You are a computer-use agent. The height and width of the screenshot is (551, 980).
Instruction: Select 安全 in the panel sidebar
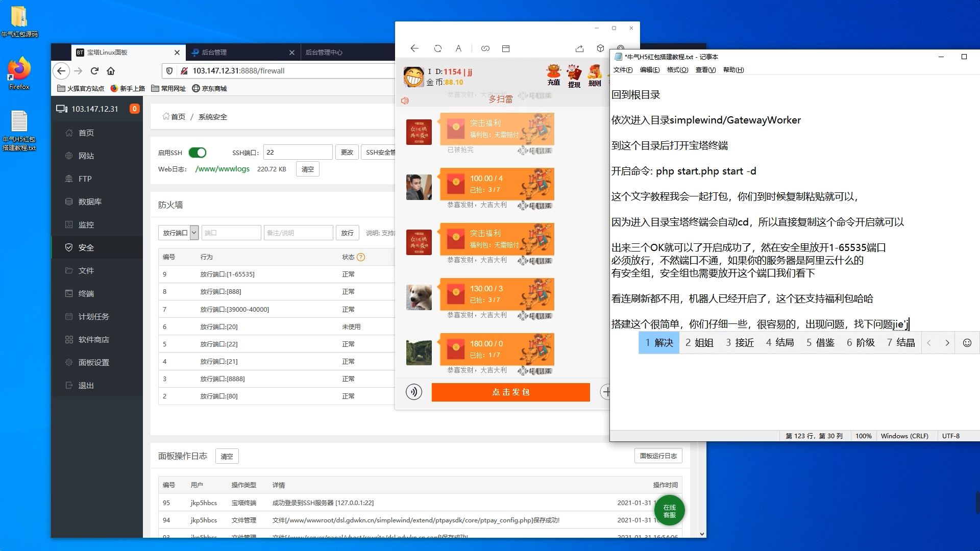coord(86,247)
